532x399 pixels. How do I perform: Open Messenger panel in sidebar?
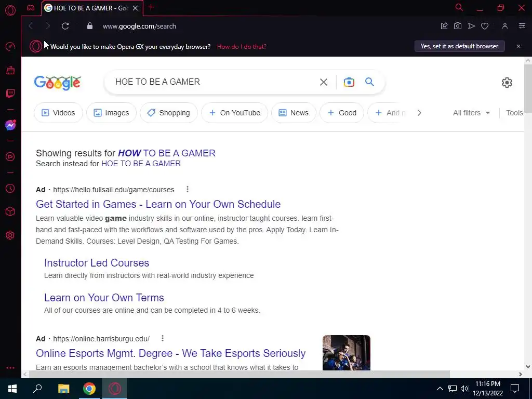pos(10,125)
